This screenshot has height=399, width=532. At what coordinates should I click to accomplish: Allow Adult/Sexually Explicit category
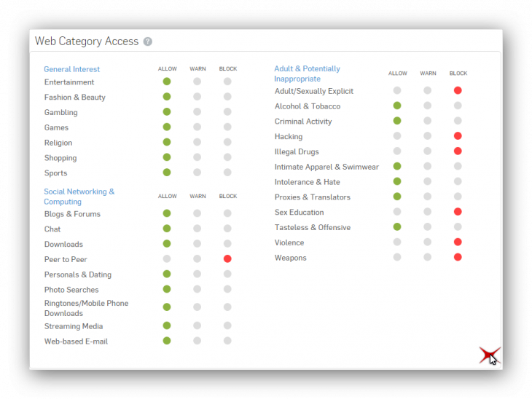tap(397, 90)
